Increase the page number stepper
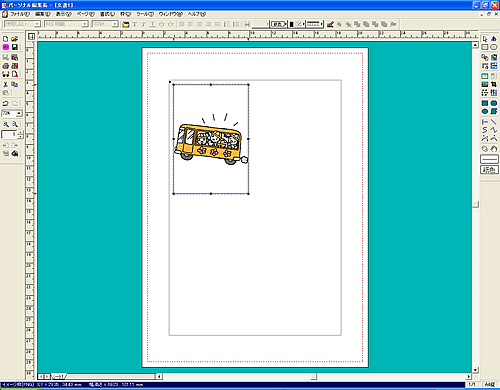 [x=21, y=132]
